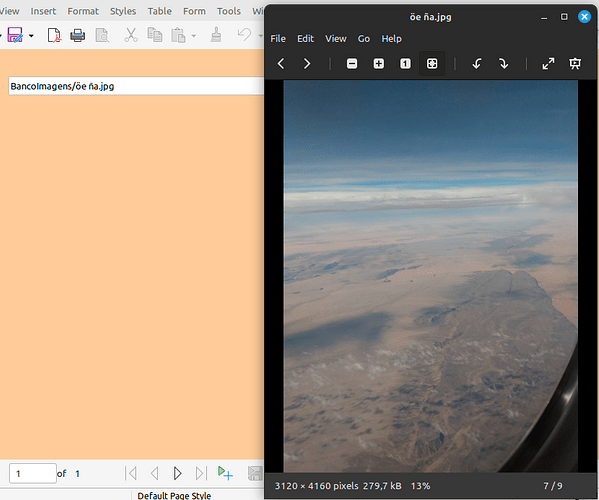Image resolution: width=599 pixels, height=500 pixels.
Task: Switch viewer to fullscreen mode
Action: click(548, 63)
